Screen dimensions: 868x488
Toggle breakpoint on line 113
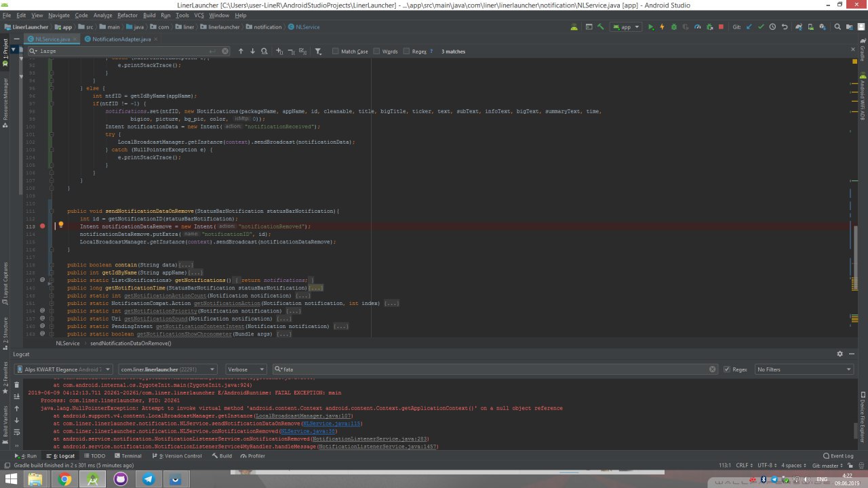coord(42,226)
